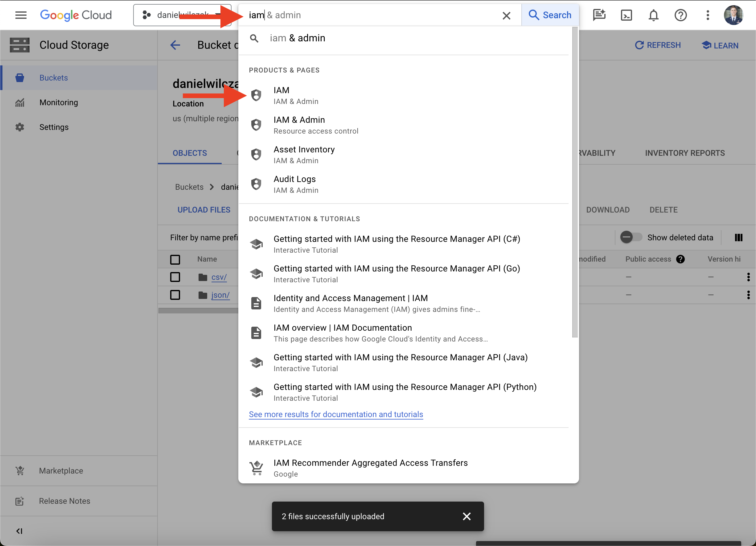
Task: Click Buckets in the breadcrumb
Action: (189, 187)
